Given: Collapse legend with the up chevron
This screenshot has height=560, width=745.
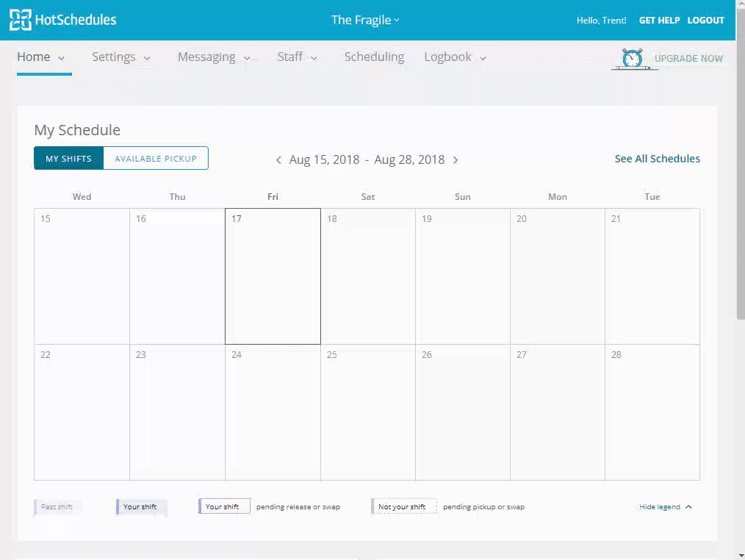Looking at the screenshot, I should [x=688, y=507].
